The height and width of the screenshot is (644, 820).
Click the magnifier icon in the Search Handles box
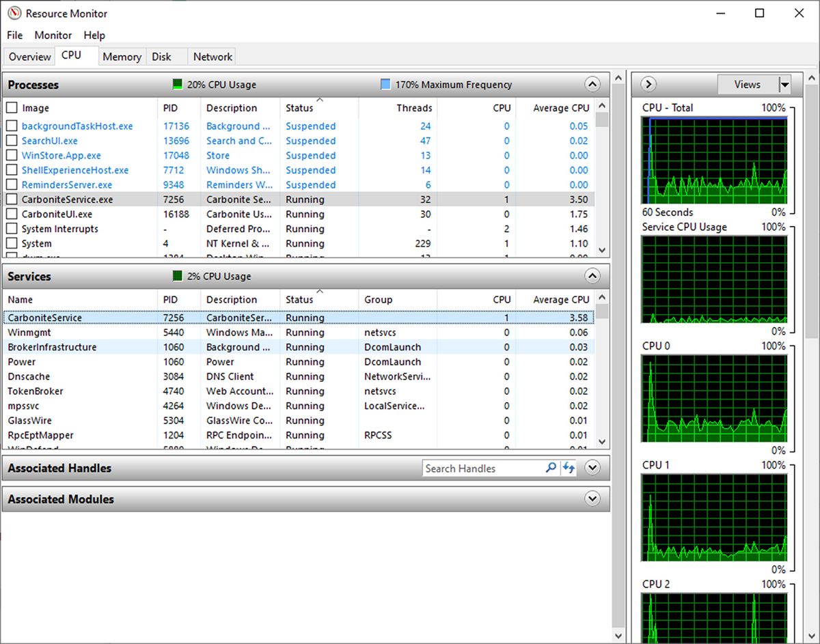(551, 468)
